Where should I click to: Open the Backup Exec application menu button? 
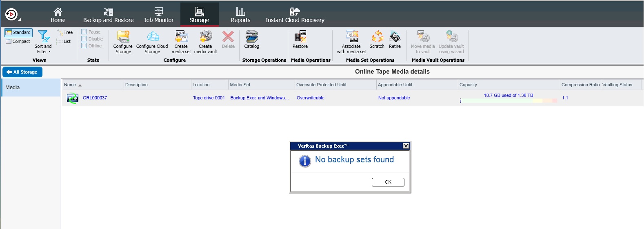[x=12, y=15]
